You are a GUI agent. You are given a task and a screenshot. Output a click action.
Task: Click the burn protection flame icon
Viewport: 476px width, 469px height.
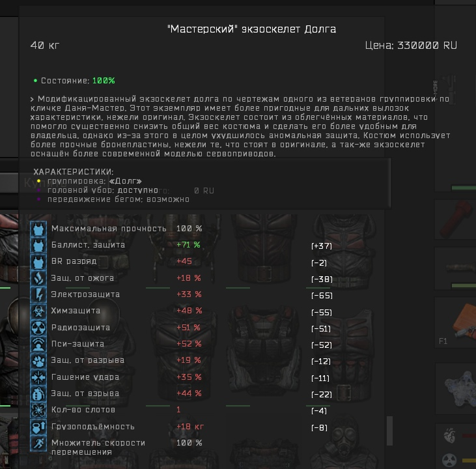[x=38, y=278]
